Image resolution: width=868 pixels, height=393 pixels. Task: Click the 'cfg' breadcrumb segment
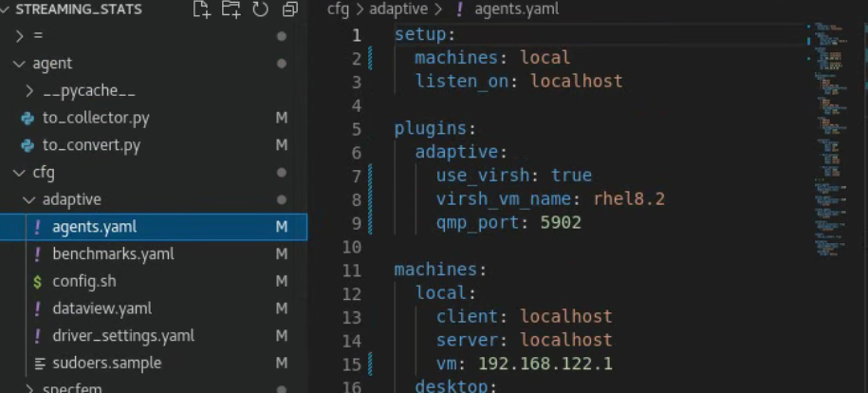[339, 9]
